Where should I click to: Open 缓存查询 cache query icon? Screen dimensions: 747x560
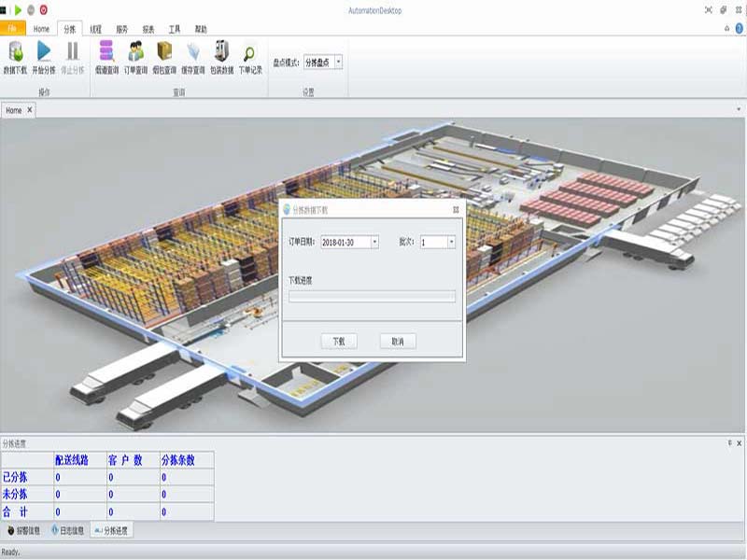pos(193,55)
